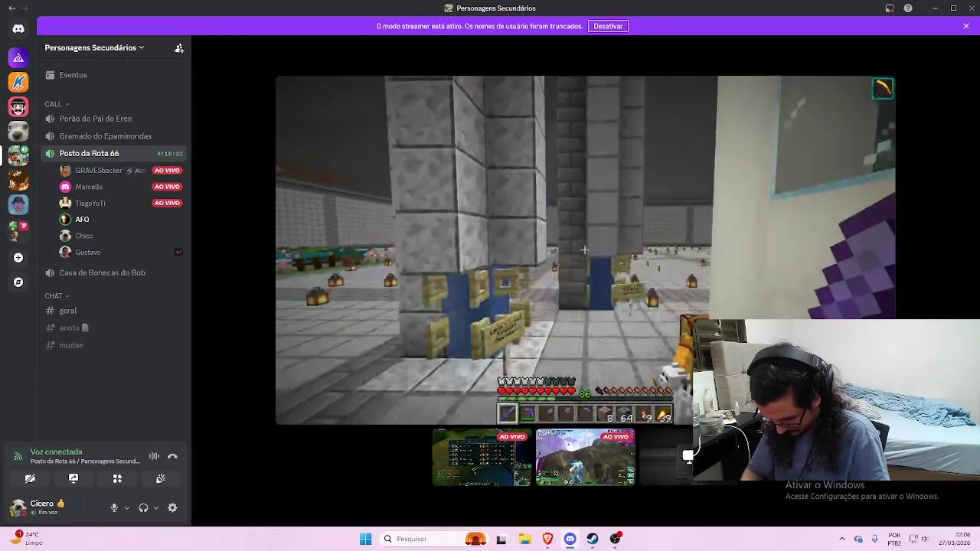Dismiss streamer mode banner with X
Viewport: 980px width, 551px height.
[966, 26]
